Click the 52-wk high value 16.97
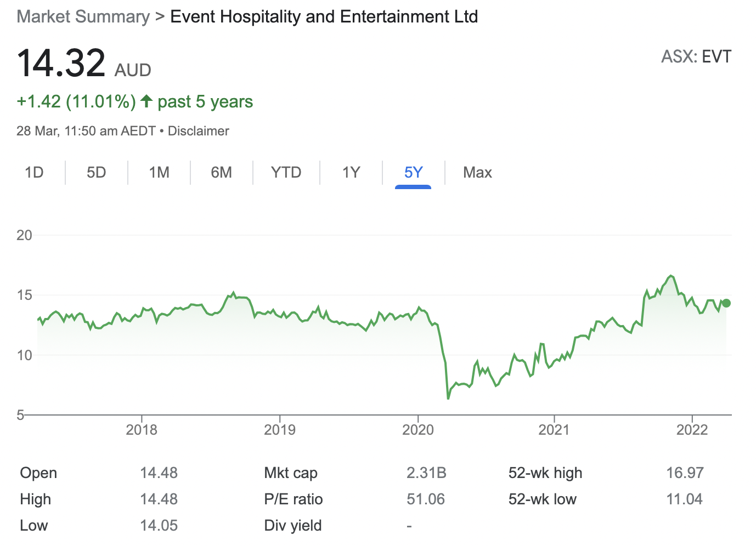The height and width of the screenshot is (546, 756). click(x=685, y=473)
